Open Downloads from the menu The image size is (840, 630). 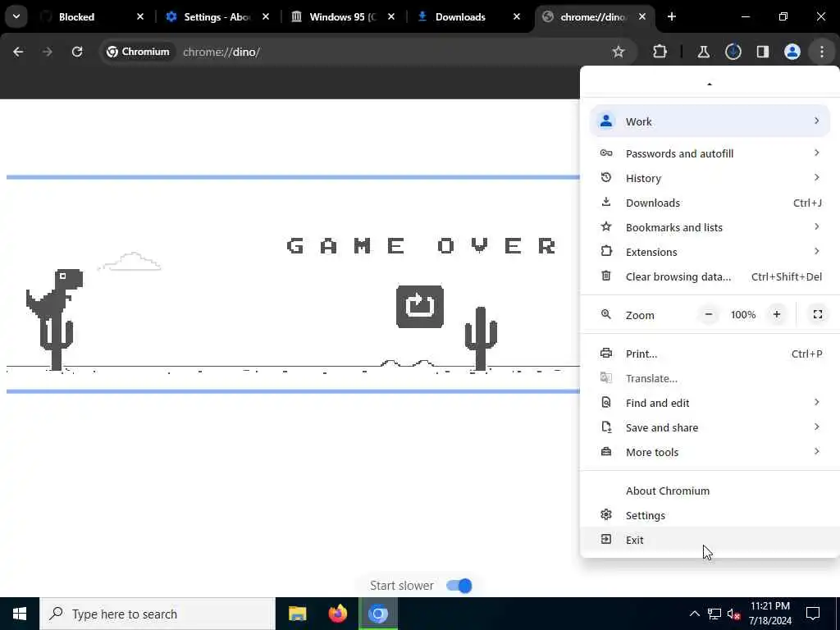coord(710,203)
